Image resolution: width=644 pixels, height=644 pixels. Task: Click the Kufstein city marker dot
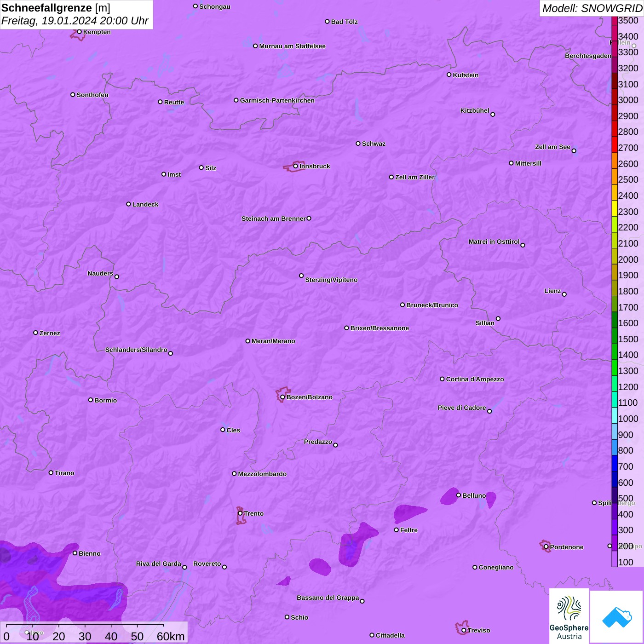(449, 75)
